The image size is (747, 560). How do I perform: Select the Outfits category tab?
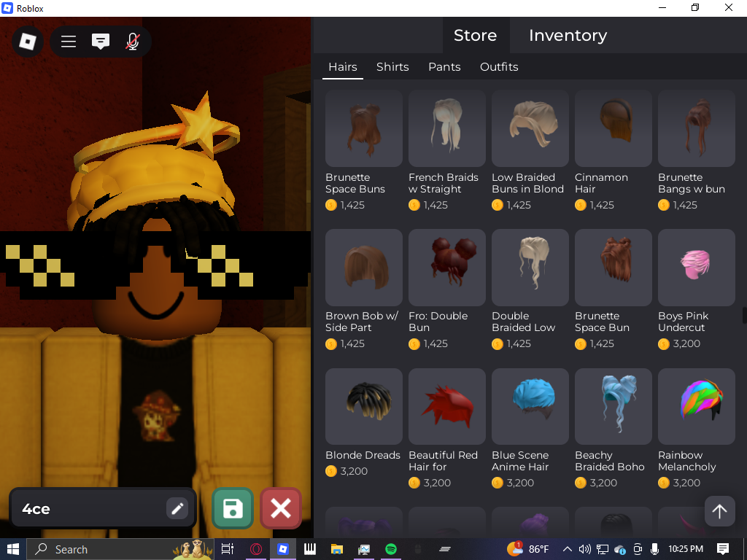coord(499,66)
